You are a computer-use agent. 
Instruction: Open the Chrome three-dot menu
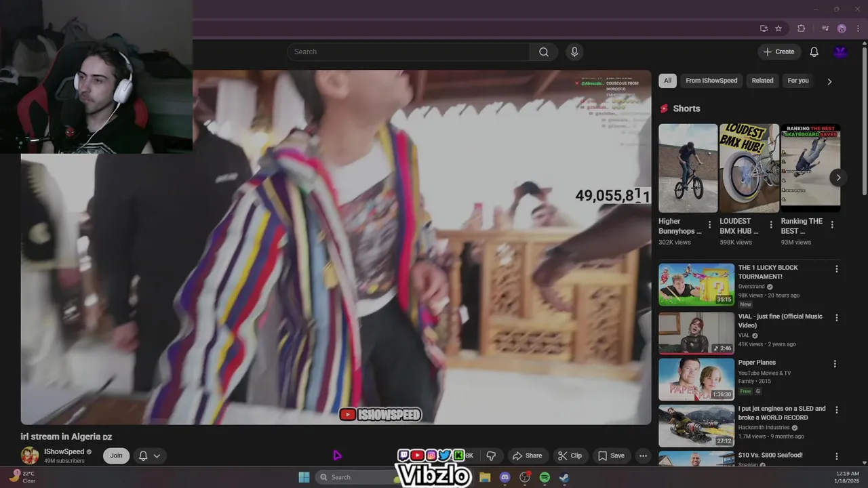(858, 28)
